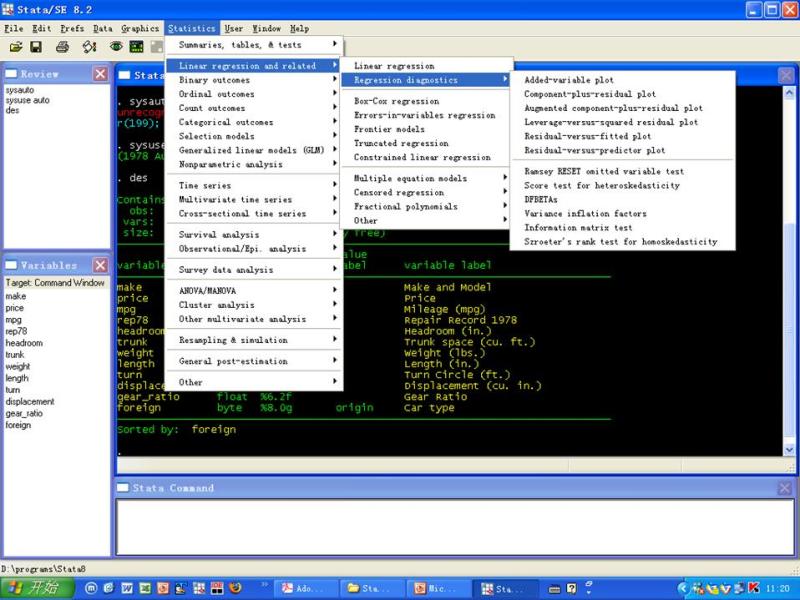Expand the Categorical outcomes submenu
The height and width of the screenshot is (600, 800).
(254, 122)
